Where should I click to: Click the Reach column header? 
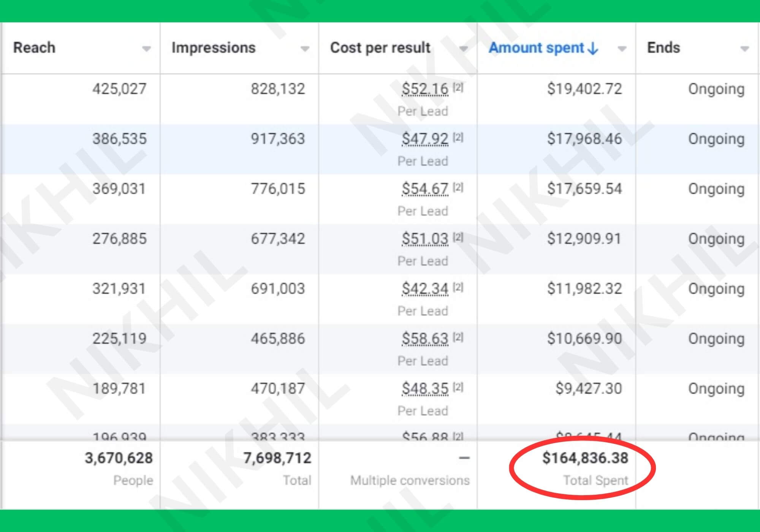tap(34, 48)
